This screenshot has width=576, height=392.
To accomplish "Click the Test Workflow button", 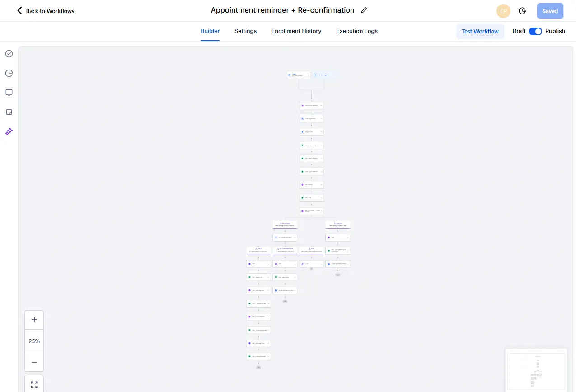I will pyautogui.click(x=480, y=32).
